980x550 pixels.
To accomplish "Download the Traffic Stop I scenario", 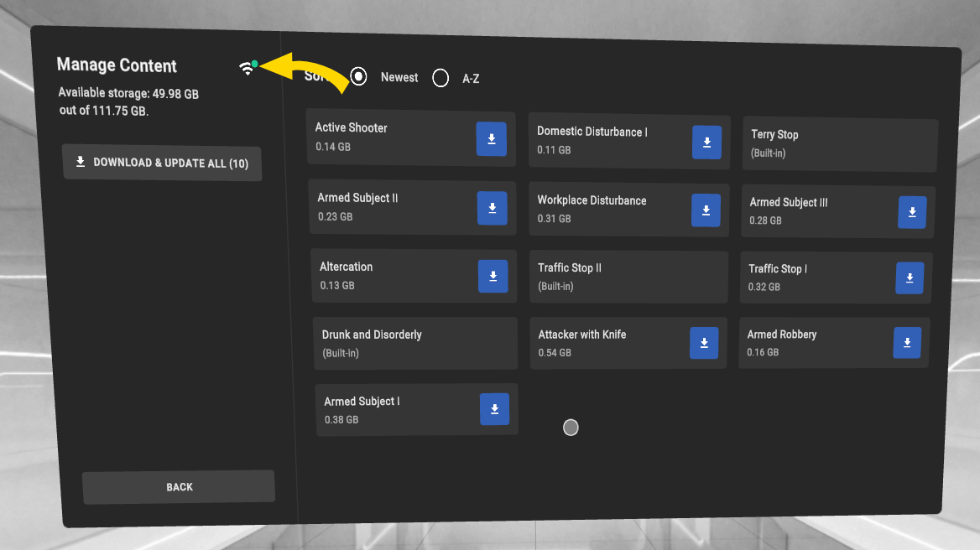I will click(x=910, y=278).
